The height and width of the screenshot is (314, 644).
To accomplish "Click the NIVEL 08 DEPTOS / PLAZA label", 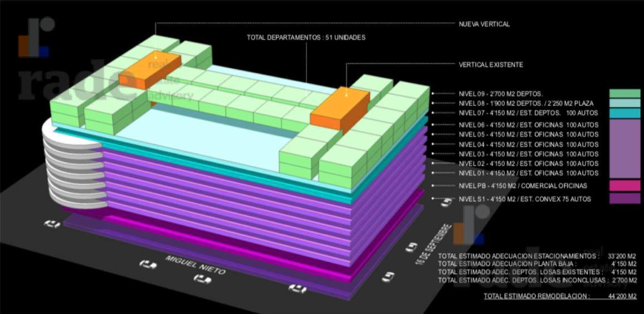I will pos(526,104).
